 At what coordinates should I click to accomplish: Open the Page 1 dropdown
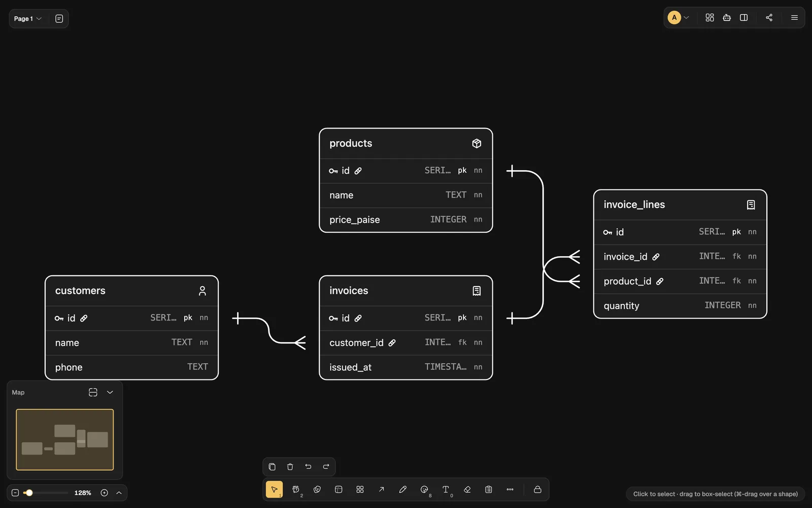28,19
